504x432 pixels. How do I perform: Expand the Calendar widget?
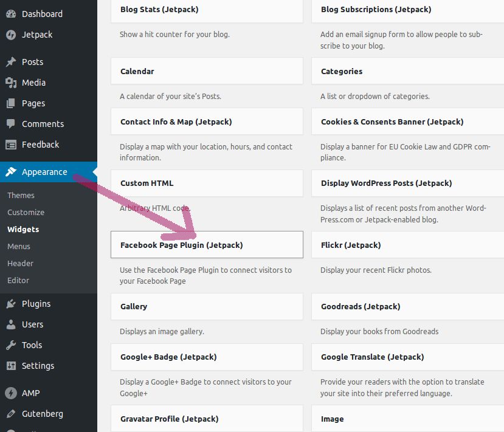pyautogui.click(x=207, y=71)
